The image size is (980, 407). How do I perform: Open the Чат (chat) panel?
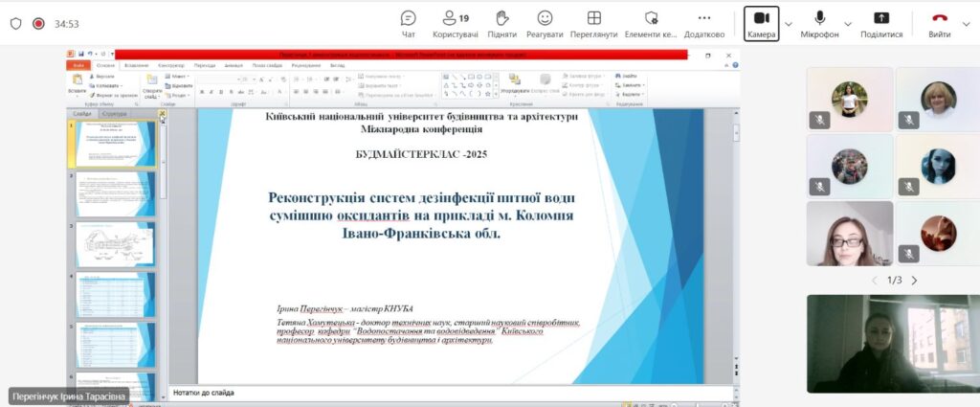tap(408, 23)
